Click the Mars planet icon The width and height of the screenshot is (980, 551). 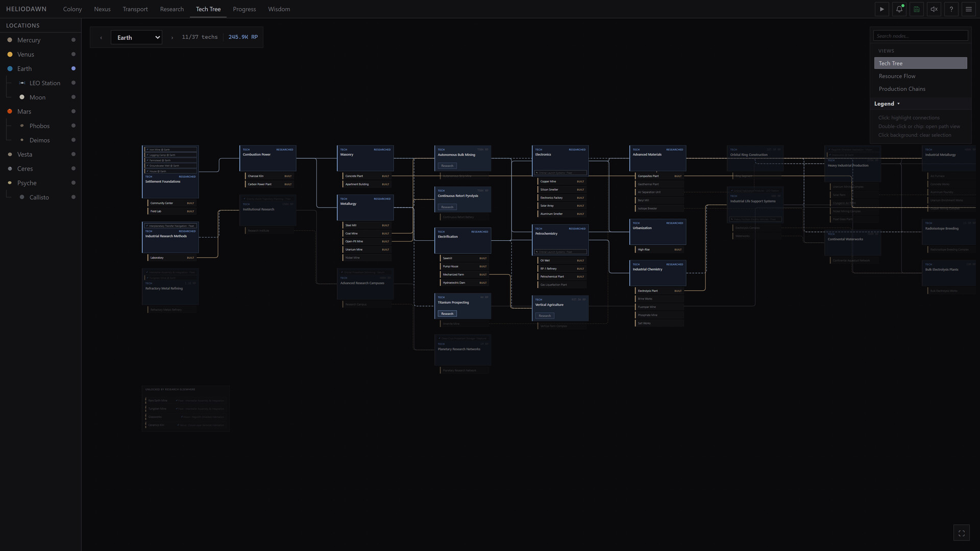pyautogui.click(x=10, y=111)
